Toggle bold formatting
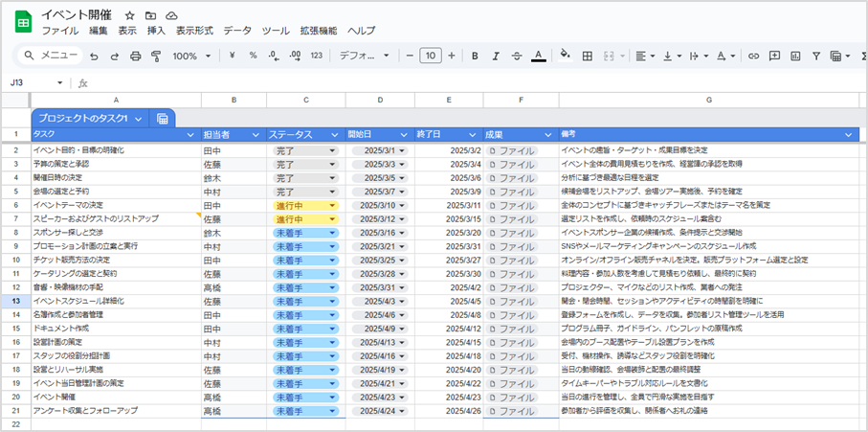The image size is (868, 432). click(x=475, y=56)
